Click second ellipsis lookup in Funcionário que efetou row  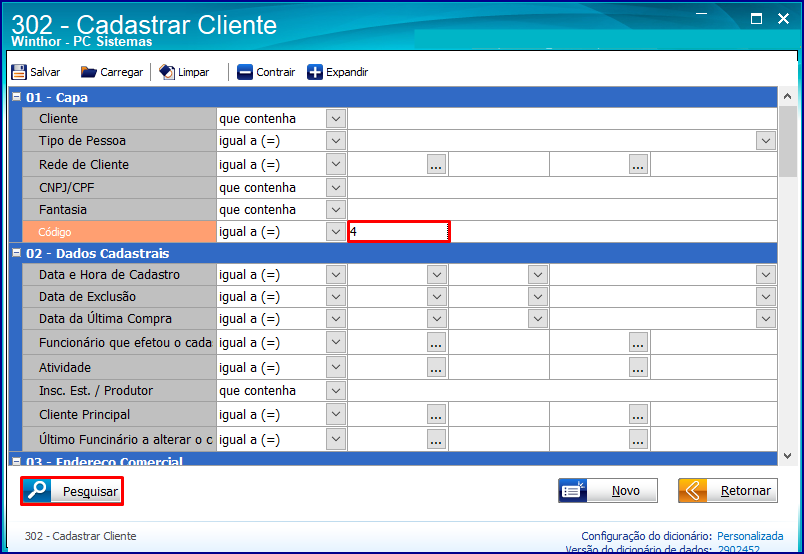point(638,342)
